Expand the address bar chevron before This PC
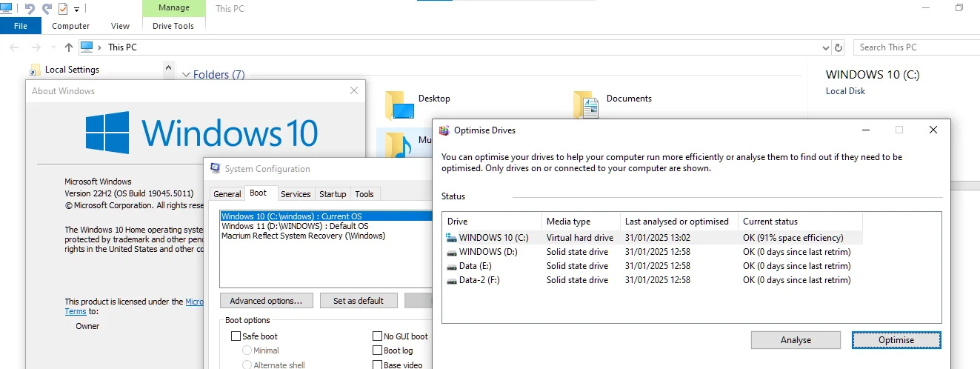 click(101, 47)
